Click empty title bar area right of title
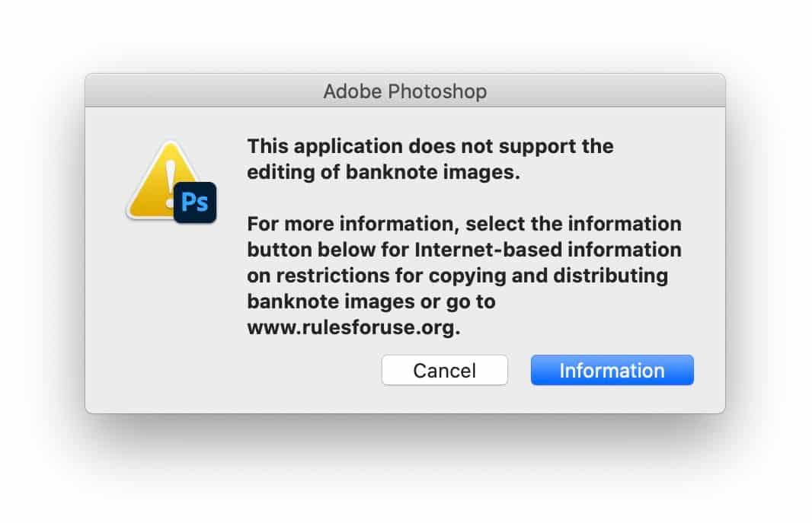 pyautogui.click(x=606, y=91)
